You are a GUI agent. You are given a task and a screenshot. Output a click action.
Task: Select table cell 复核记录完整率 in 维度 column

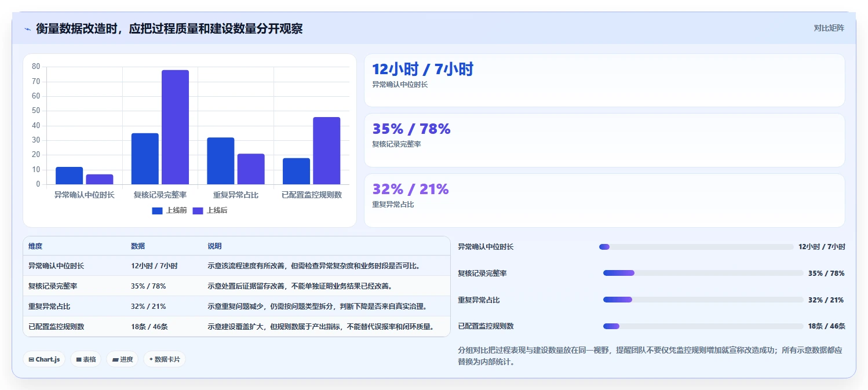[53, 286]
